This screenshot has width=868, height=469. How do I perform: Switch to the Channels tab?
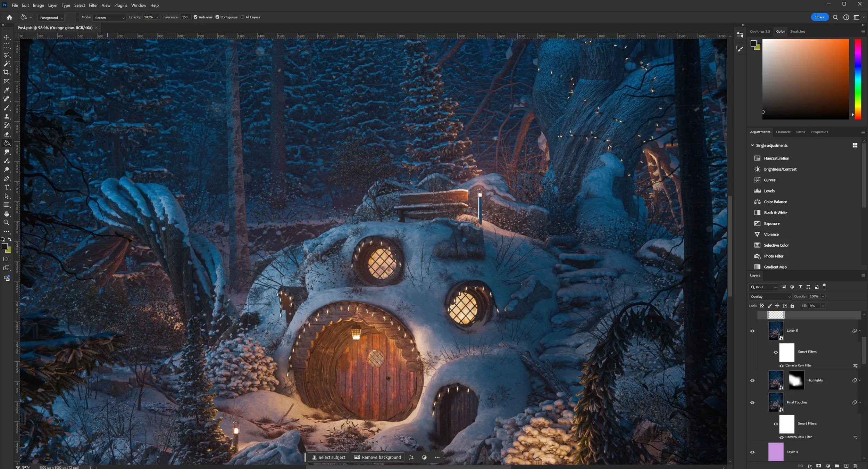(x=783, y=132)
